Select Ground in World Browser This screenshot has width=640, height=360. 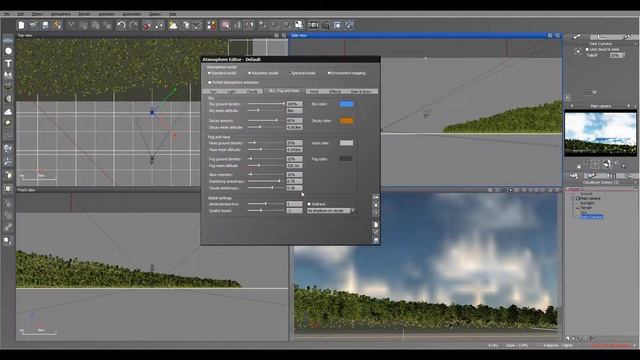pyautogui.click(x=586, y=194)
